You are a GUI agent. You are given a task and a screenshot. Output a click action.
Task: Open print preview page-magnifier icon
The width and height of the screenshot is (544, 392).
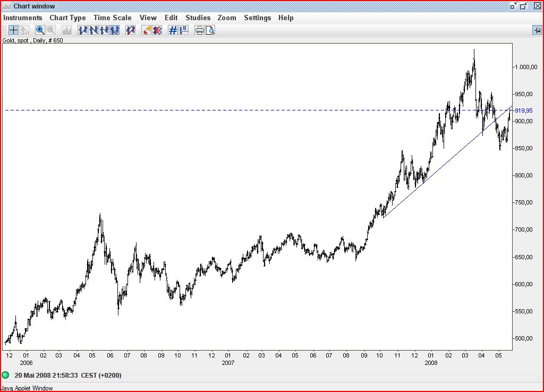click(x=210, y=30)
